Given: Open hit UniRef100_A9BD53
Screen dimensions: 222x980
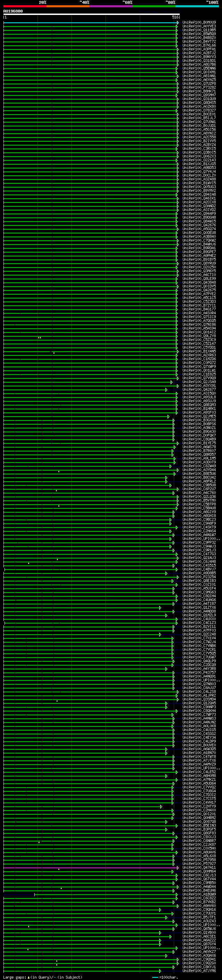Looking at the screenshot, I should [199, 168].
